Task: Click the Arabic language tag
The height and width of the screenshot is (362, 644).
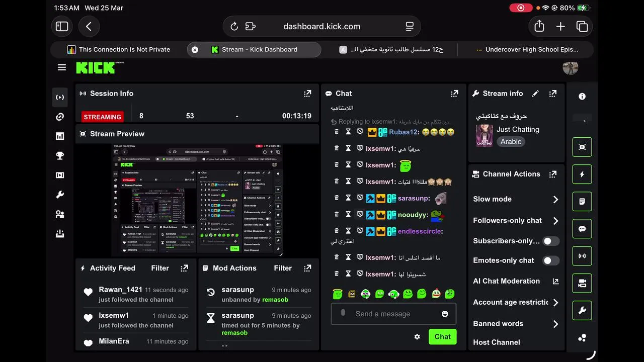Action: (x=511, y=142)
